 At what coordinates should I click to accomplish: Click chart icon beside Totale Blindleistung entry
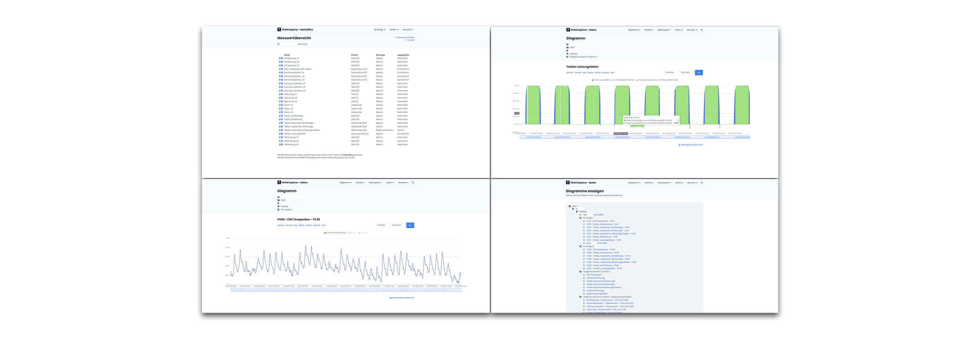pos(584,278)
